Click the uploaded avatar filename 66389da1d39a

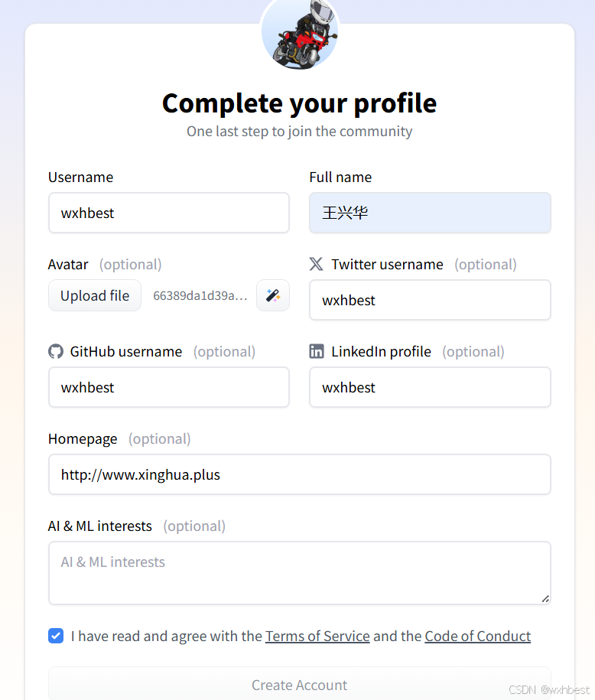pyautogui.click(x=200, y=295)
